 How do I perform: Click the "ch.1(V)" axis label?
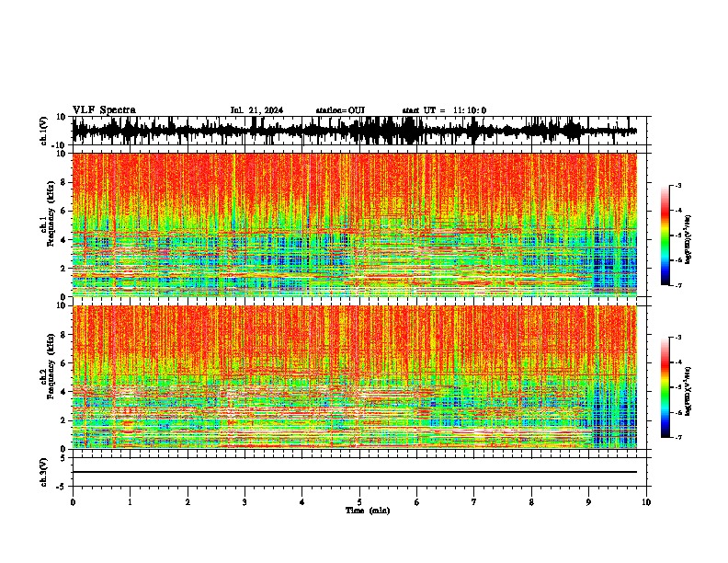43,132
